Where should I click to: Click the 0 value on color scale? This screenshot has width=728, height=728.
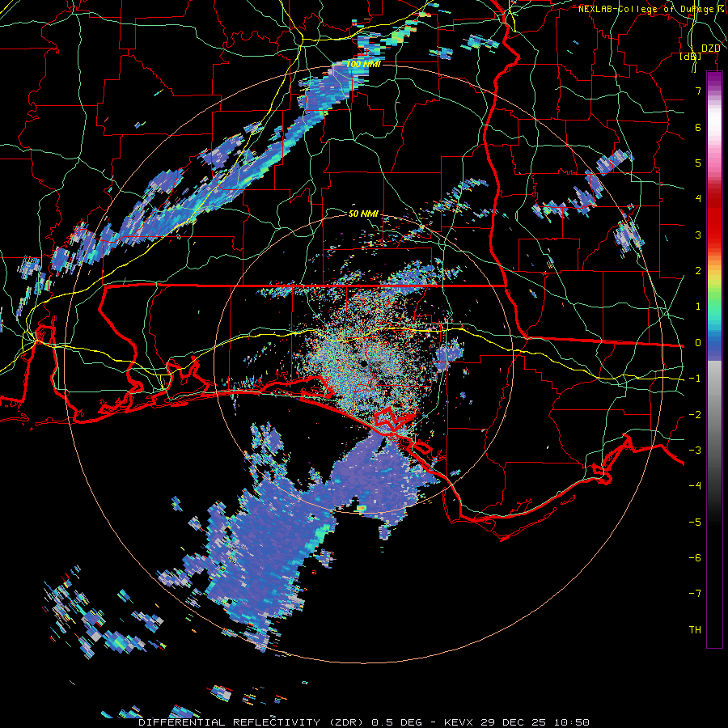[698, 343]
